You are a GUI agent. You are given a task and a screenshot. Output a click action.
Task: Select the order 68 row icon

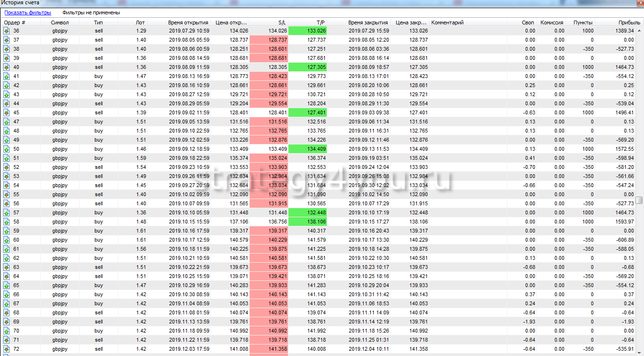[x=7, y=312]
